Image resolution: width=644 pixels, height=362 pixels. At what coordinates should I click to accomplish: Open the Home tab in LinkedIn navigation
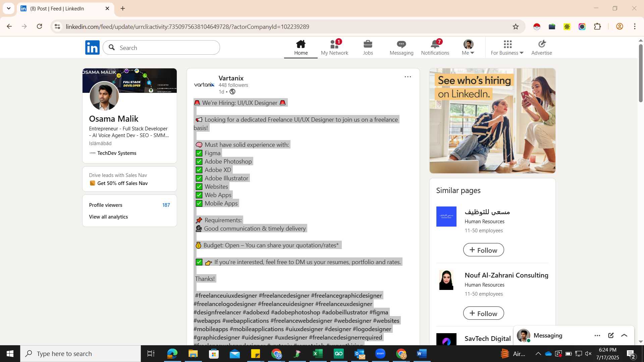(301, 48)
